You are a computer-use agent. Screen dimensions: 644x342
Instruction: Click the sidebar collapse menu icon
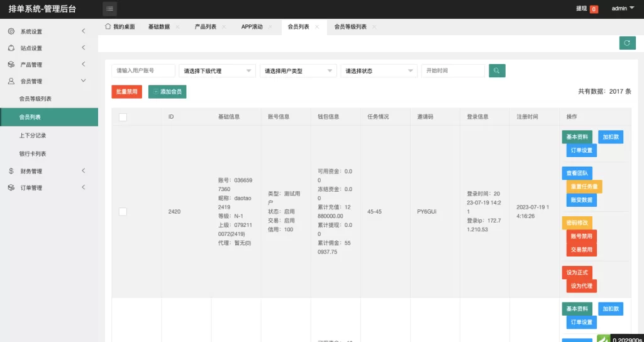tap(110, 9)
